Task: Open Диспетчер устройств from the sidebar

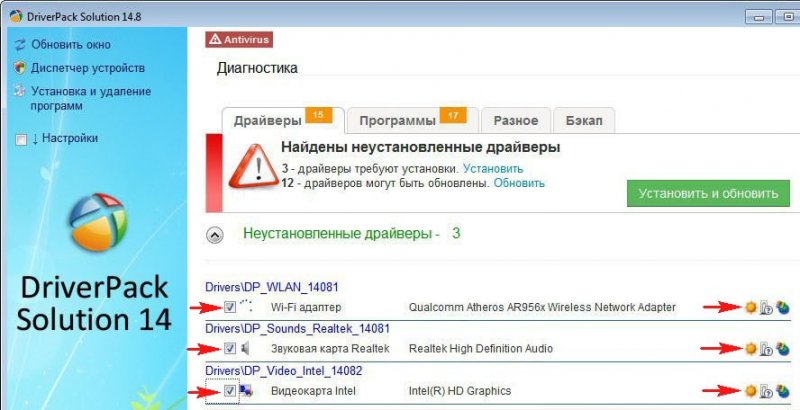Action: coord(88,68)
